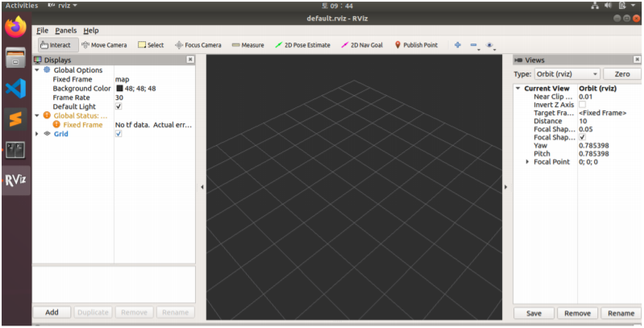Click the Grid display icon

(x=48, y=134)
